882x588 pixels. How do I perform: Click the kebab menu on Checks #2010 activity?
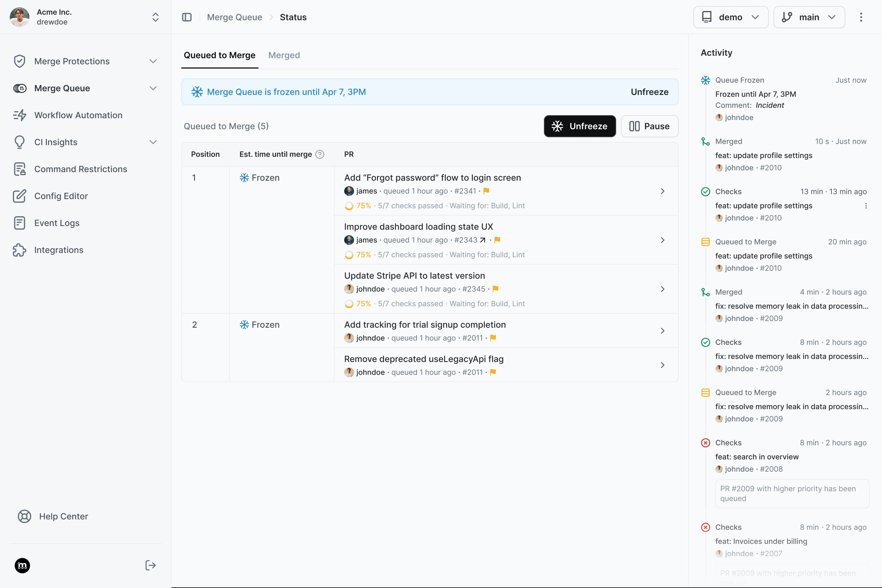pyautogui.click(x=866, y=206)
